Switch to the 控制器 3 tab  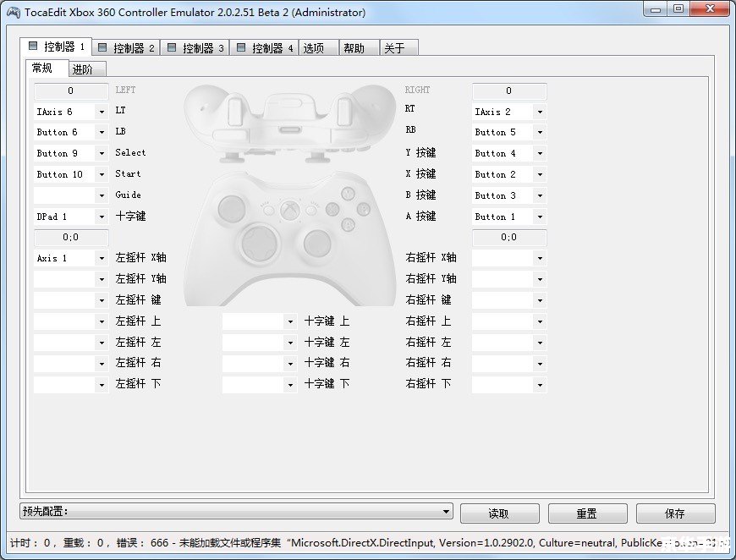pos(195,48)
